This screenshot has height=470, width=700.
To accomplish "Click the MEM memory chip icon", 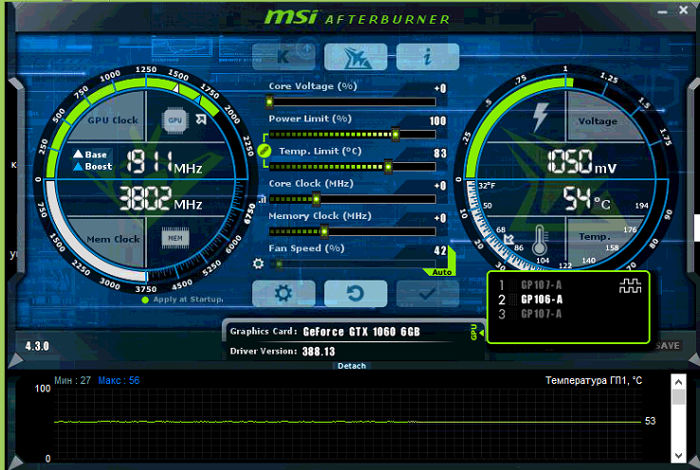I will tap(175, 238).
